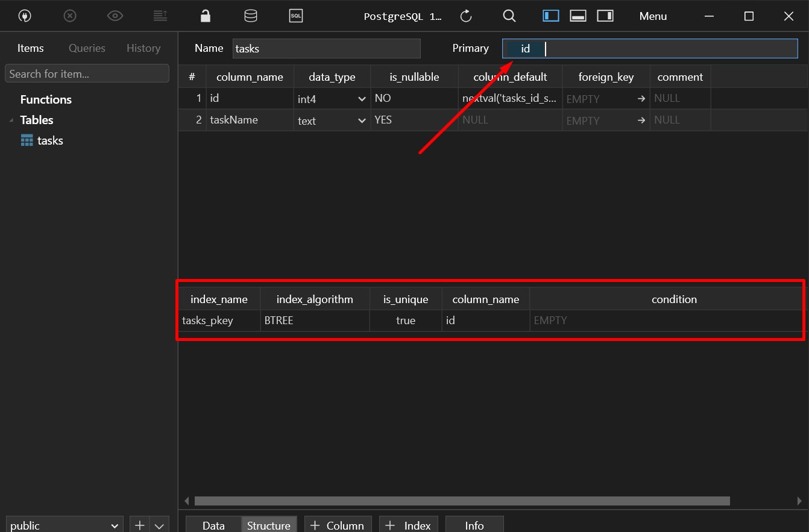
Task: Select Functions in the sidebar
Action: point(46,99)
